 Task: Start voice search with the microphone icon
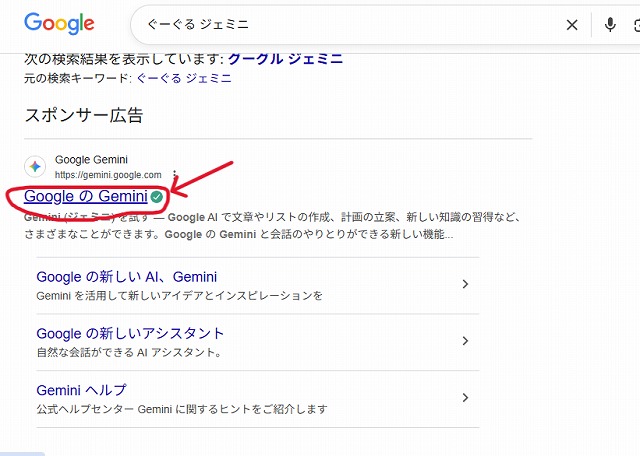tap(610, 25)
